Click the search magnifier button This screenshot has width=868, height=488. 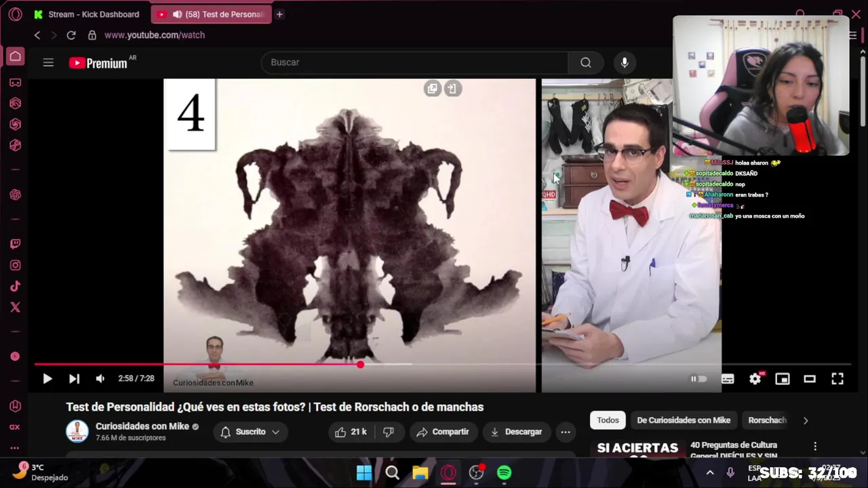(x=585, y=62)
